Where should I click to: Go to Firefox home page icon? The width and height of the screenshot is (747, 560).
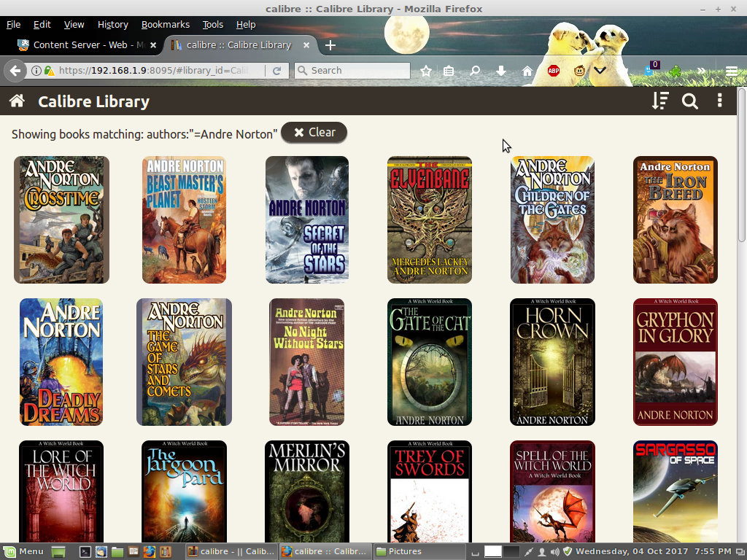[527, 71]
